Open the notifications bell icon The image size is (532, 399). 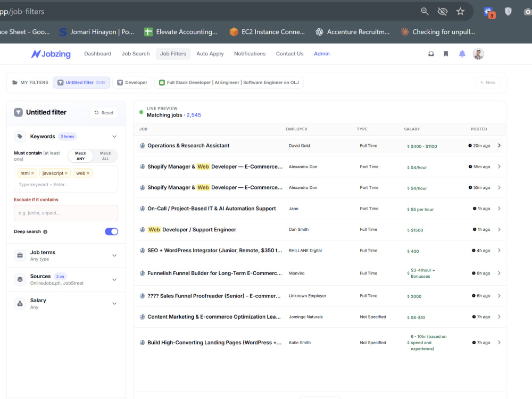462,54
